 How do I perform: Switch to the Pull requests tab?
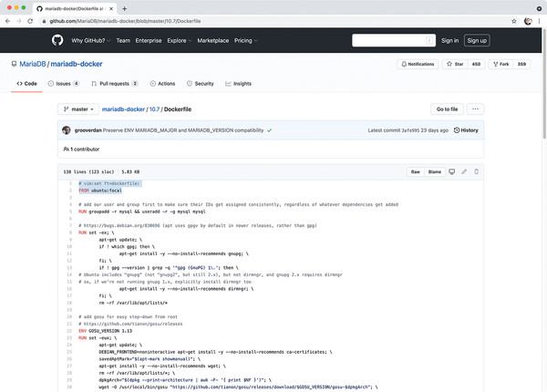coord(115,84)
